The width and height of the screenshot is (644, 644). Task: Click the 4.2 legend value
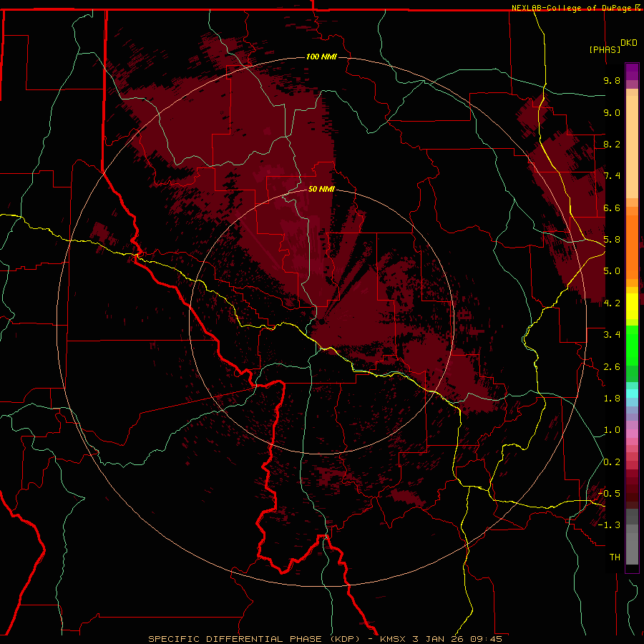612,303
